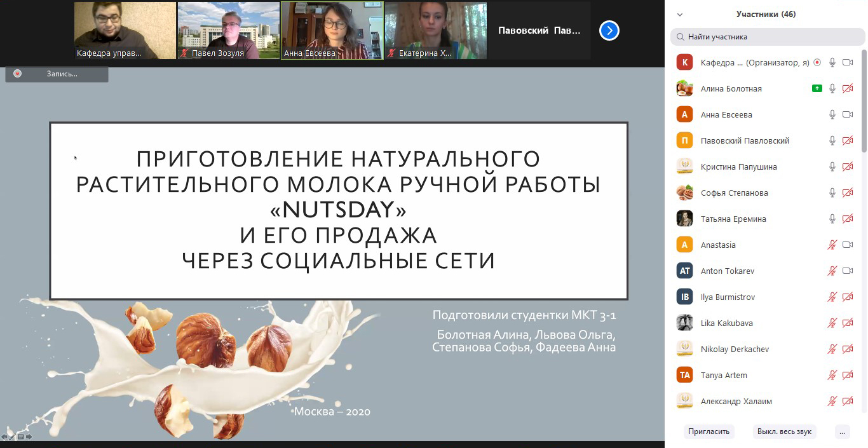Click muted microphone of Александр Халаим
The image size is (868, 448).
point(832,401)
